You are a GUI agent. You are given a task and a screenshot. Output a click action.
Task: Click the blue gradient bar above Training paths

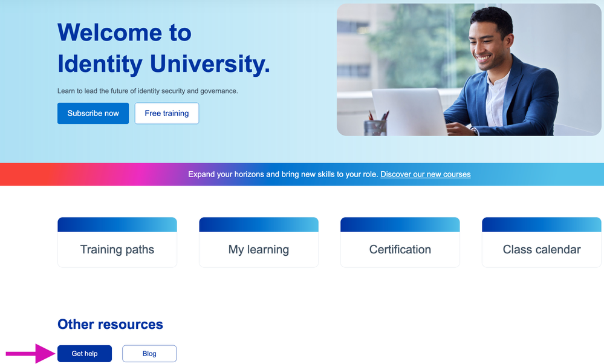(117, 225)
